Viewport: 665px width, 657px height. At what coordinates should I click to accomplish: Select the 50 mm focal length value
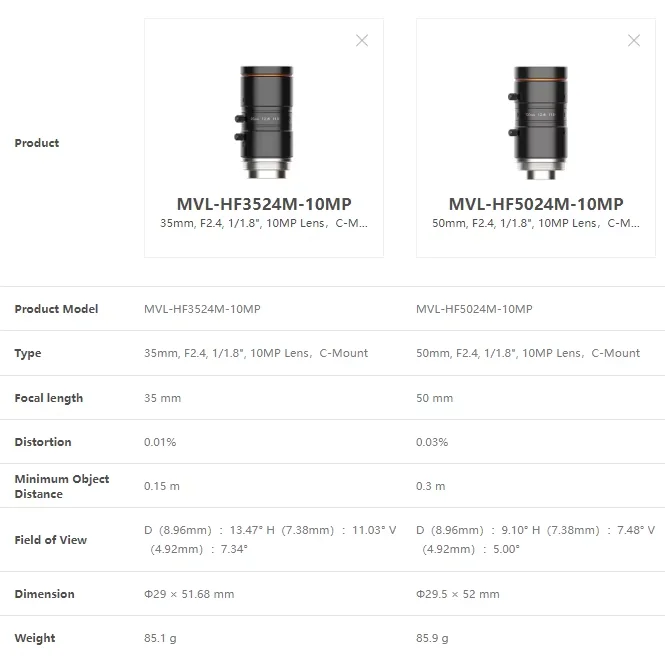pos(435,398)
